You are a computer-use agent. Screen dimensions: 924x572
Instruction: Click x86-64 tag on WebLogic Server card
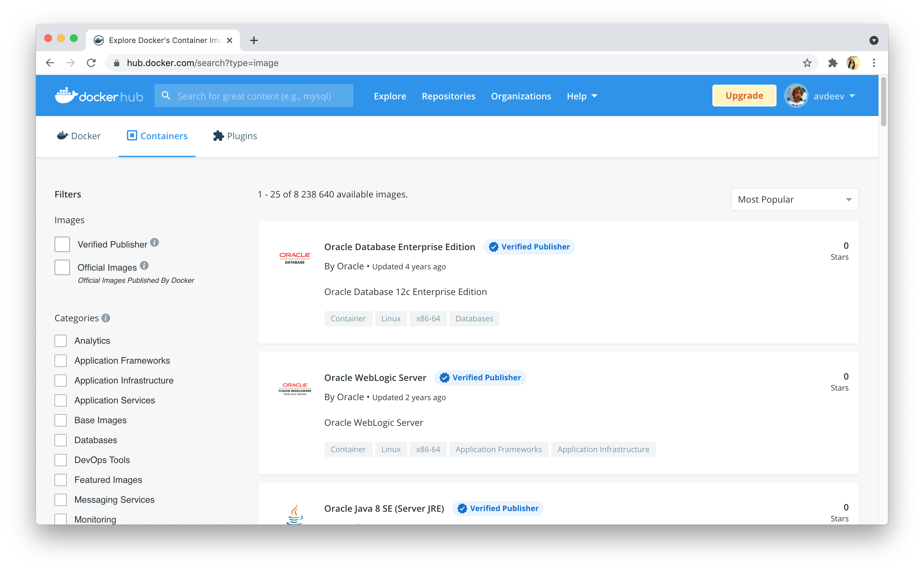[428, 450]
